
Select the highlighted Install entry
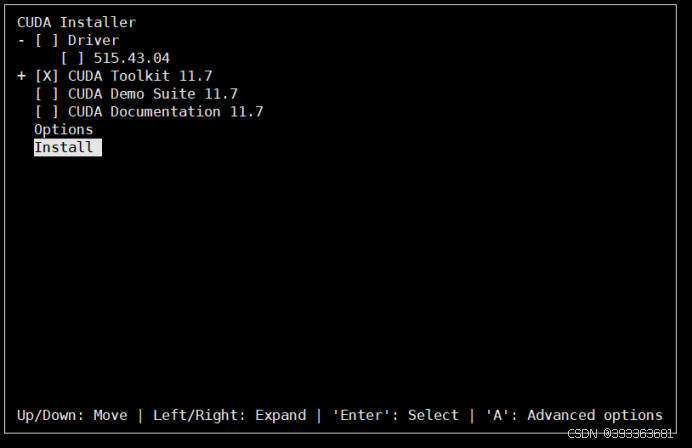tap(68, 147)
